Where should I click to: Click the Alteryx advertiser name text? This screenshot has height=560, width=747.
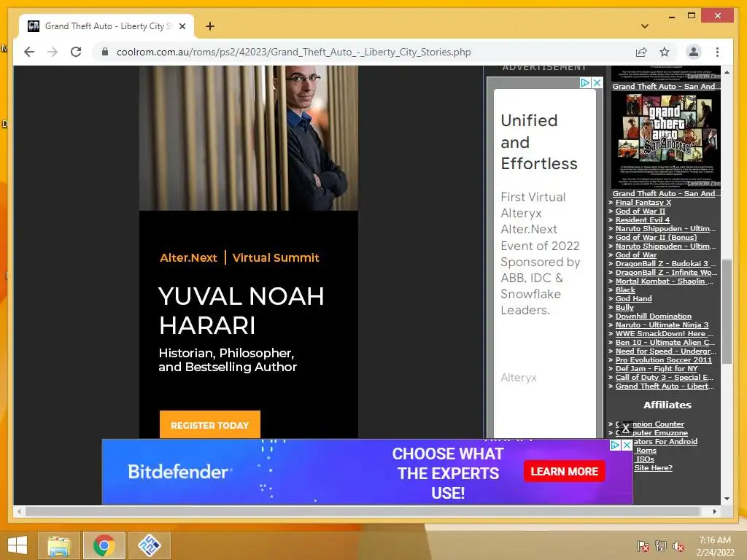(519, 378)
